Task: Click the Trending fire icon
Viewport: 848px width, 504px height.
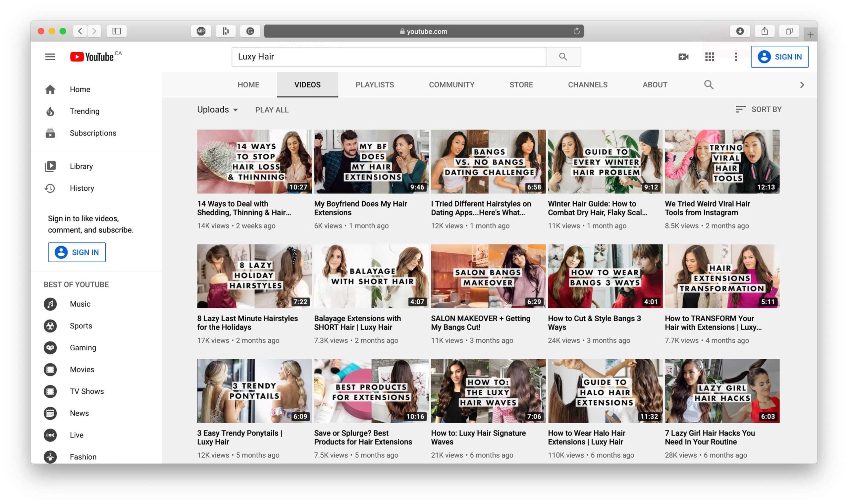Action: [50, 111]
